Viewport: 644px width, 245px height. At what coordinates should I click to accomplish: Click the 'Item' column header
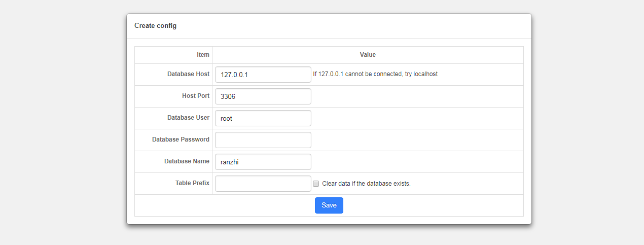pos(203,55)
